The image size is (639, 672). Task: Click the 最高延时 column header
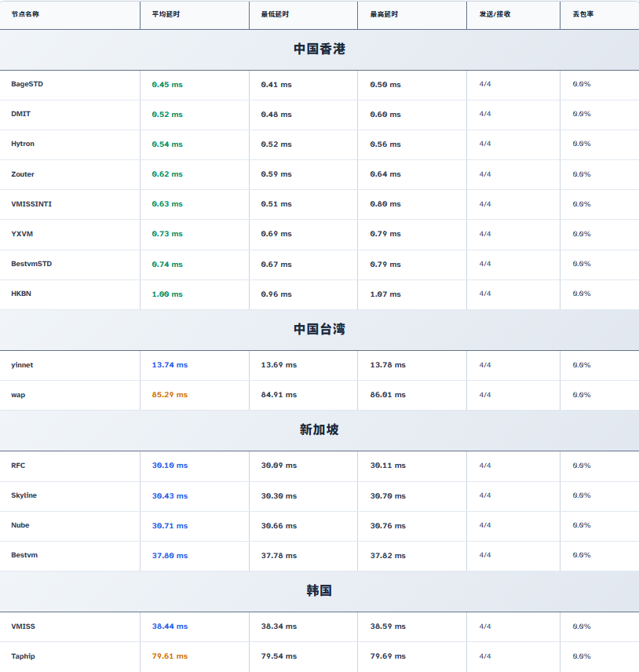pos(384,14)
